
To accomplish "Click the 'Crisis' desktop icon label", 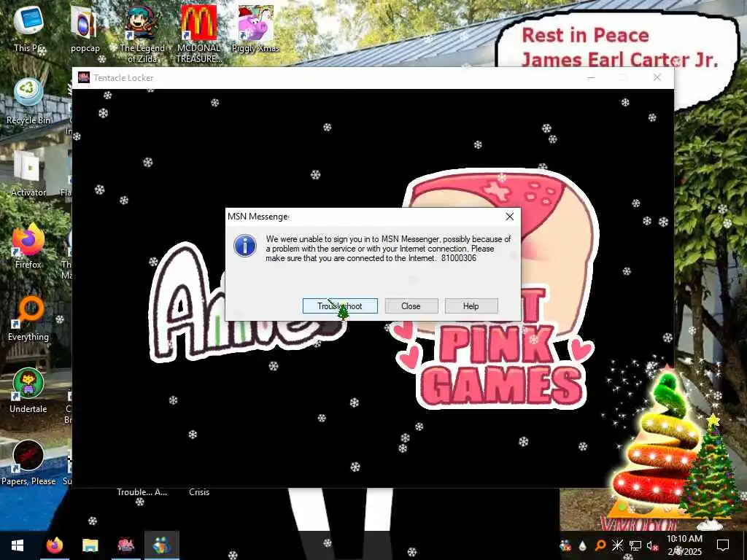I will coord(199,492).
